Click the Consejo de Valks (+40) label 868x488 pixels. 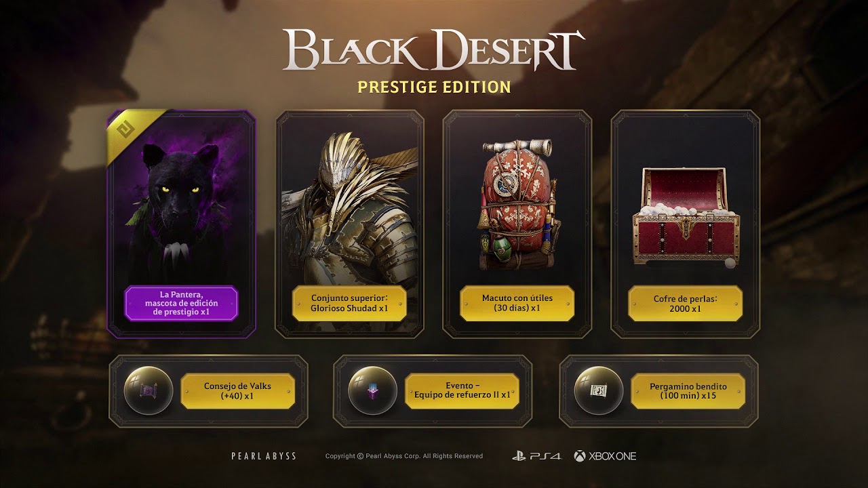pyautogui.click(x=238, y=391)
